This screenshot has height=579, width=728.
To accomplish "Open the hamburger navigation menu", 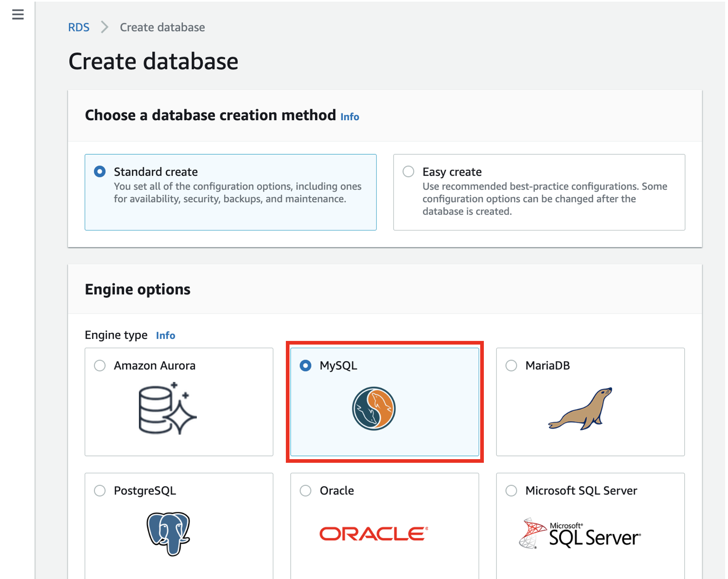I will point(18,15).
